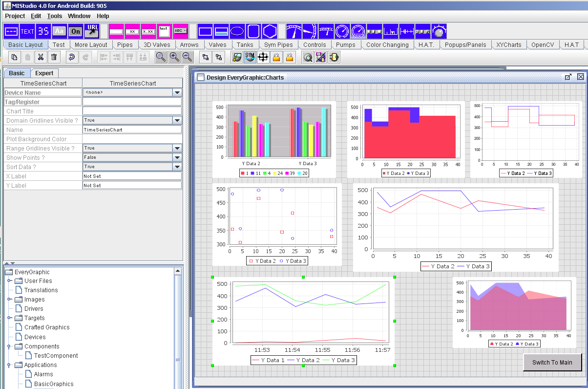The width and height of the screenshot is (588, 389).
Task: Click the scissors cut icon
Action: pyautogui.click(x=41, y=57)
